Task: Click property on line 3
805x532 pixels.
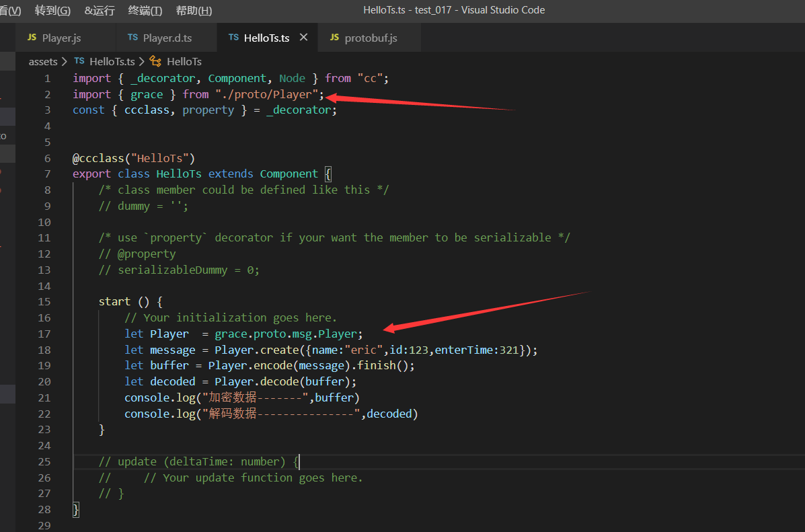Action: pos(208,110)
